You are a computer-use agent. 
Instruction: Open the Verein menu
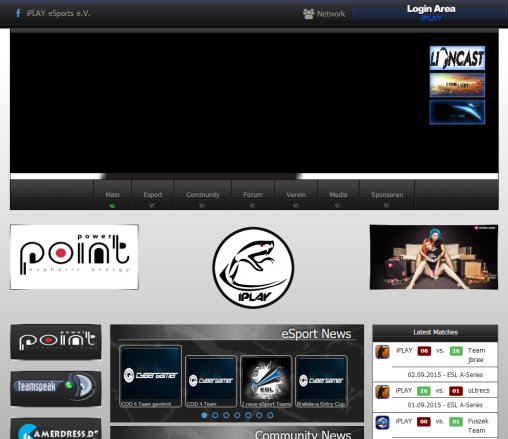coord(296,195)
